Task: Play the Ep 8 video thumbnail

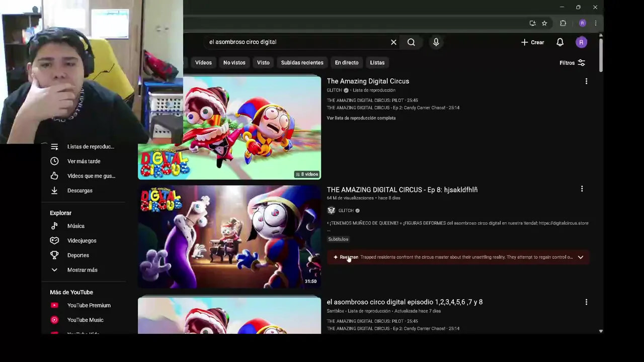Action: pyautogui.click(x=229, y=237)
